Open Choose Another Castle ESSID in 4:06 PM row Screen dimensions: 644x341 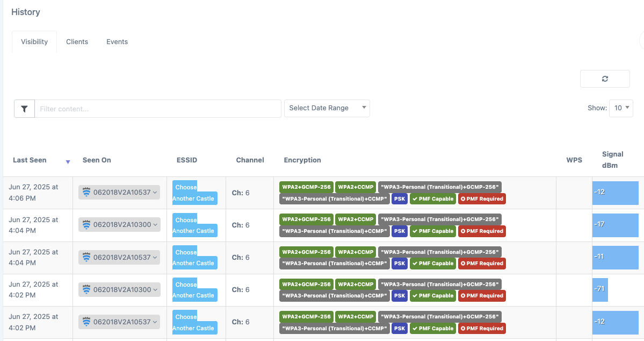click(x=193, y=193)
